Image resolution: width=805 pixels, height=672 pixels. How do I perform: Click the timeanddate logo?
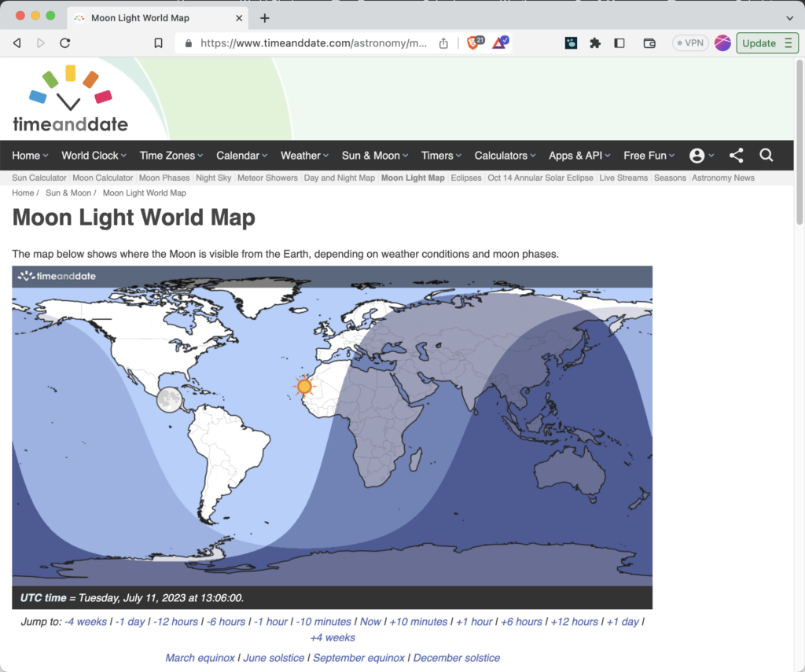70,99
